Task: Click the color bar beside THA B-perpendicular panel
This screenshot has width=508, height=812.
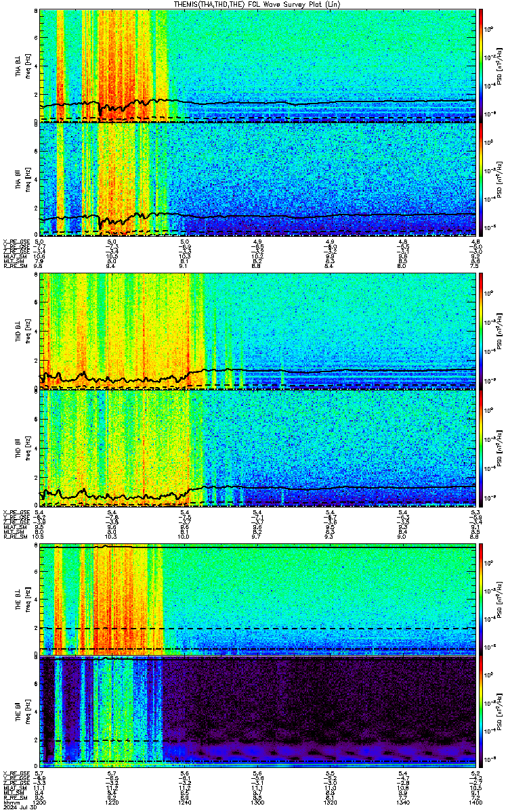Action: click(482, 65)
